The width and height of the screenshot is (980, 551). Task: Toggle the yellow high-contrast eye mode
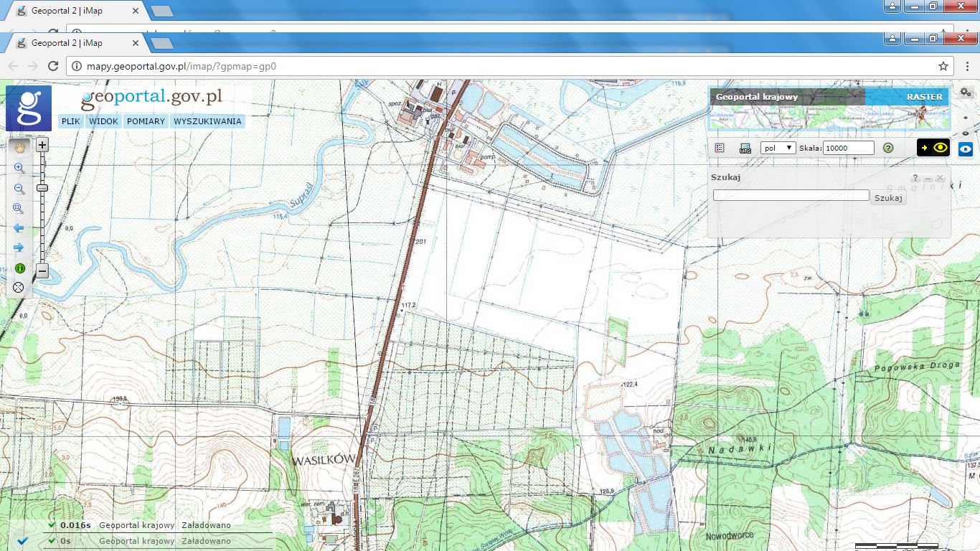(933, 148)
